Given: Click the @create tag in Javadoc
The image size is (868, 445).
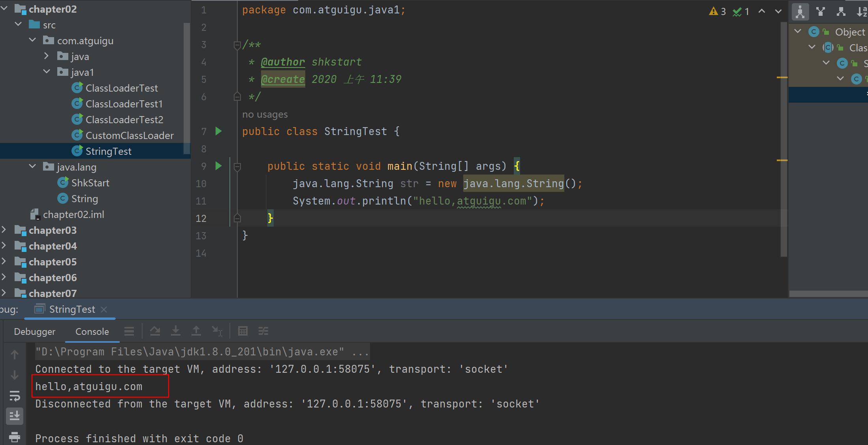Looking at the screenshot, I should pos(283,79).
